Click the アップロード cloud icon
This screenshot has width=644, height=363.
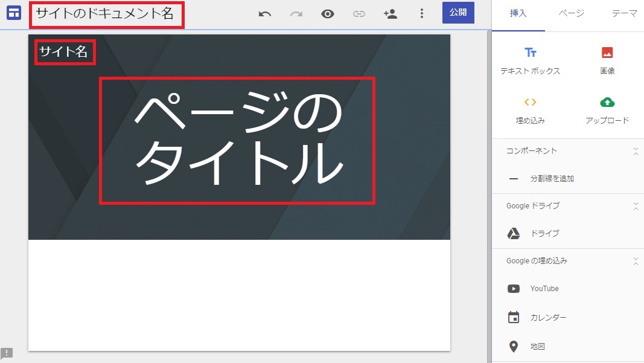(x=607, y=102)
